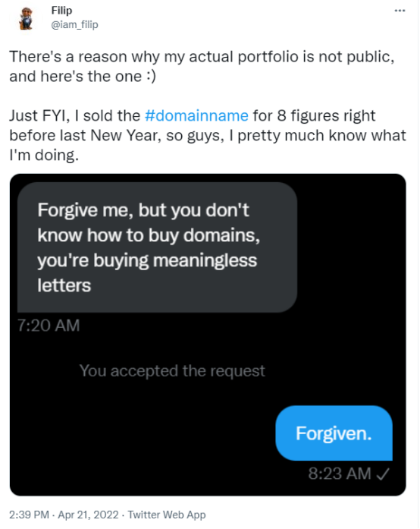Open the tweet time 2:39 PM link
Image resolution: width=420 pixels, height=529 pixels.
click(x=29, y=515)
